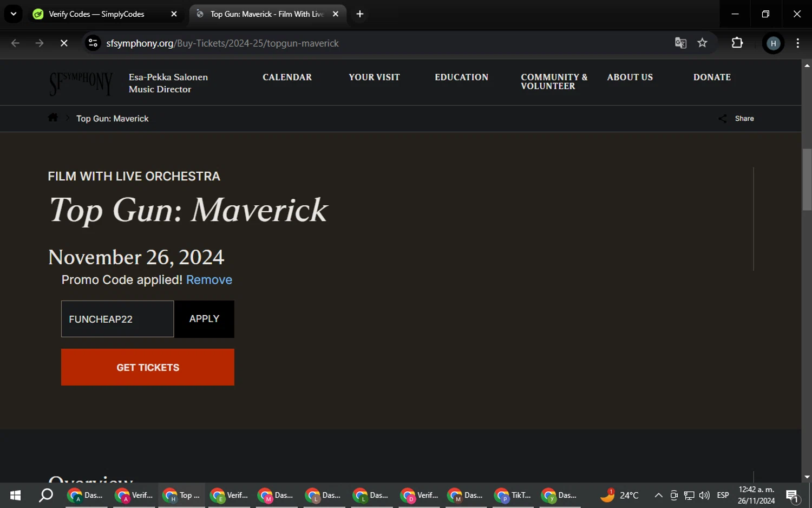Open the network tray icon

pyautogui.click(x=689, y=495)
